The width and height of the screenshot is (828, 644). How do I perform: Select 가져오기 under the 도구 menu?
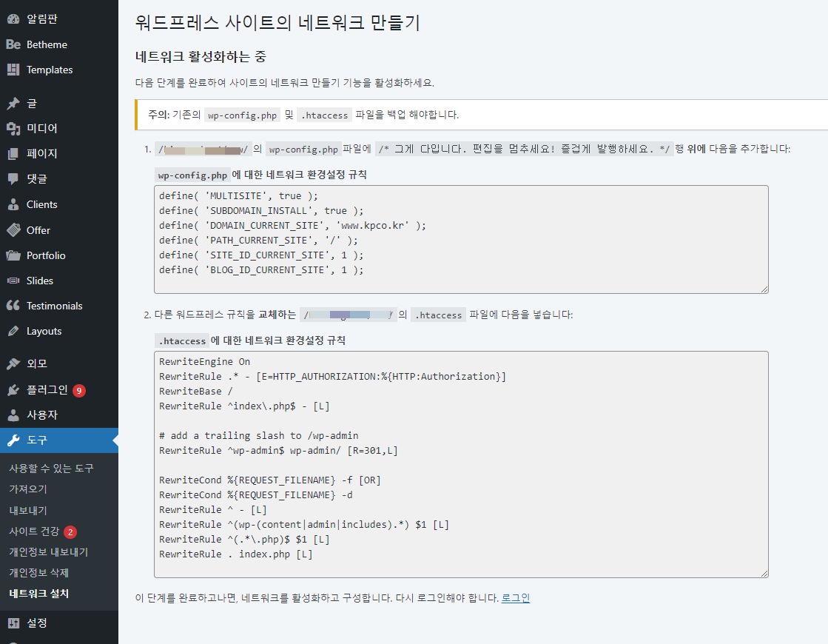pyautogui.click(x=28, y=489)
